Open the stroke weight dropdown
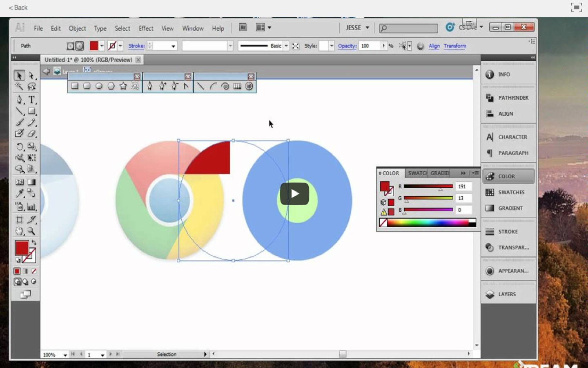The width and height of the screenshot is (588, 368). click(x=174, y=46)
